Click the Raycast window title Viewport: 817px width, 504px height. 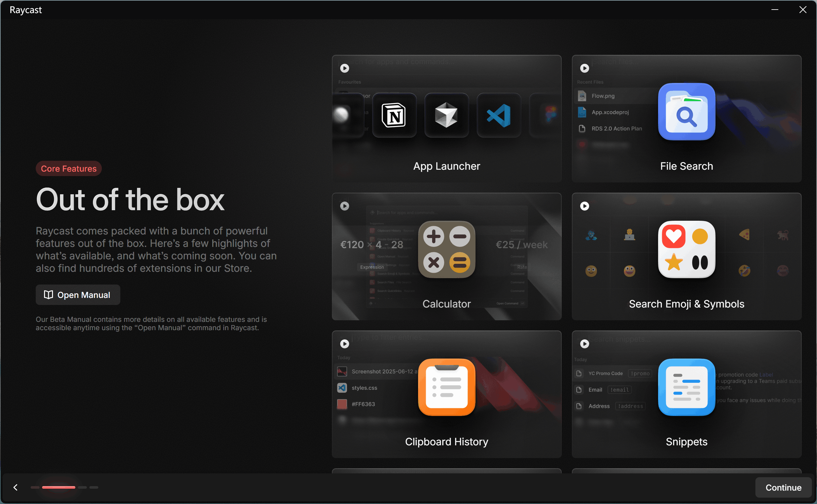pos(26,10)
